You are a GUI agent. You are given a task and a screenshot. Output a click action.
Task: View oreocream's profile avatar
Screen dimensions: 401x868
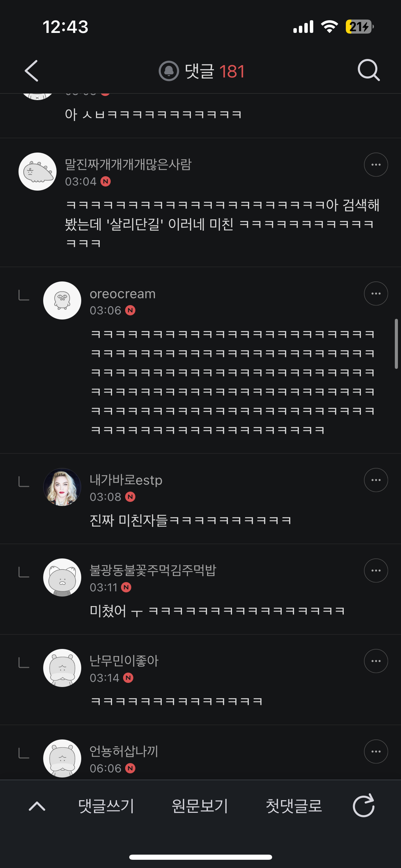click(x=62, y=300)
